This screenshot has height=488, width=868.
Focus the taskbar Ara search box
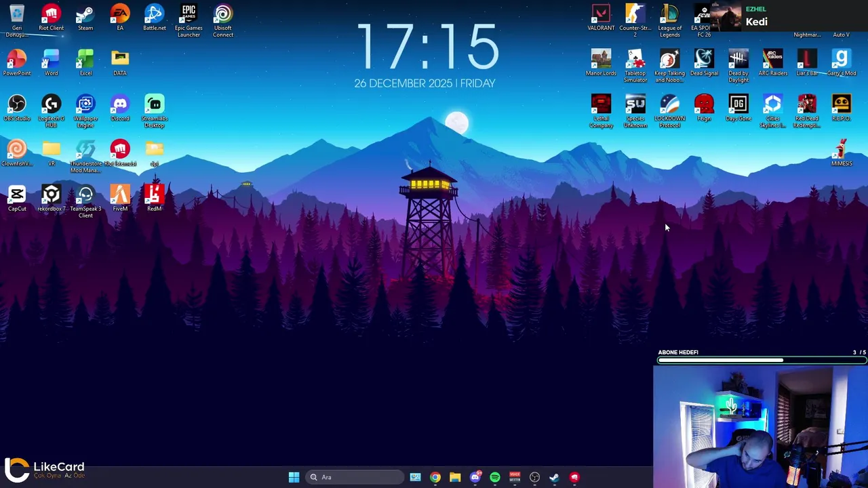(x=356, y=477)
